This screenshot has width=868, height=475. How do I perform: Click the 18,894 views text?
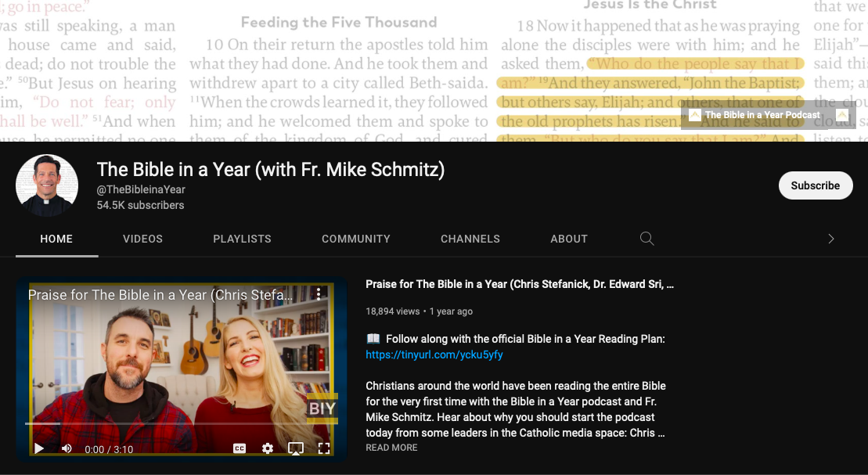click(392, 311)
